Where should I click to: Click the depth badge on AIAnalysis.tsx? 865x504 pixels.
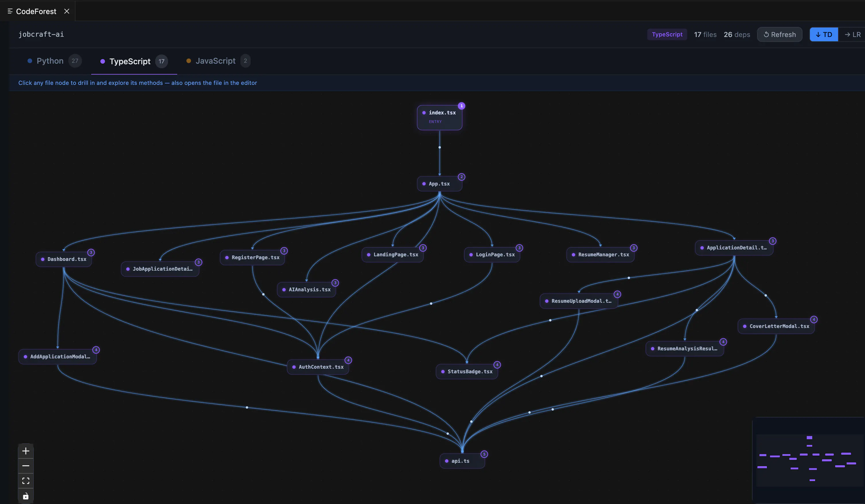point(335,283)
